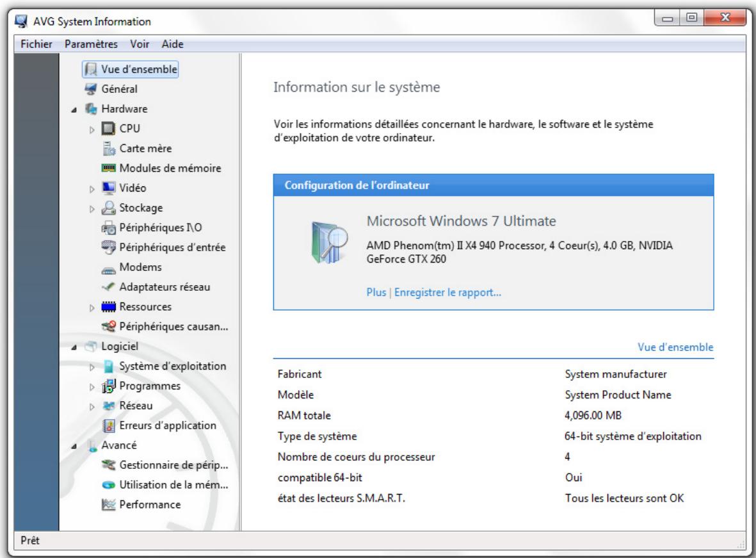Click the 'Type de système' label
This screenshot has width=756, height=558.
pos(318,436)
